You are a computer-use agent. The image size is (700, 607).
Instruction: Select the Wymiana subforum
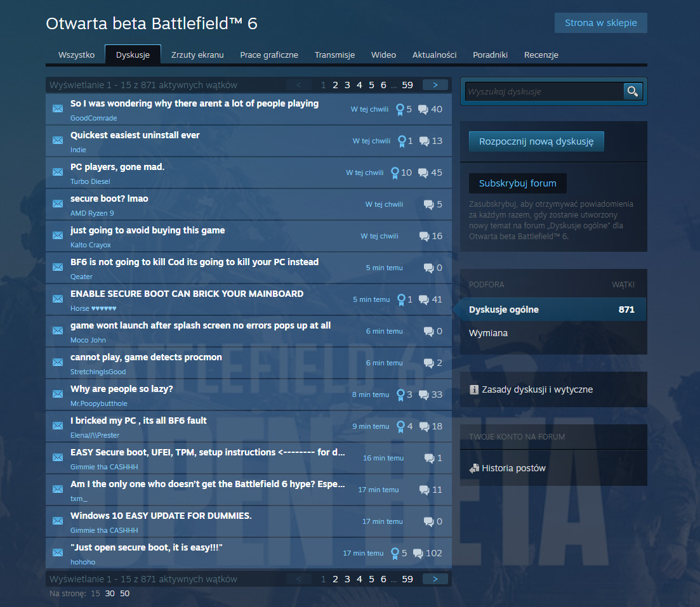pyautogui.click(x=488, y=333)
